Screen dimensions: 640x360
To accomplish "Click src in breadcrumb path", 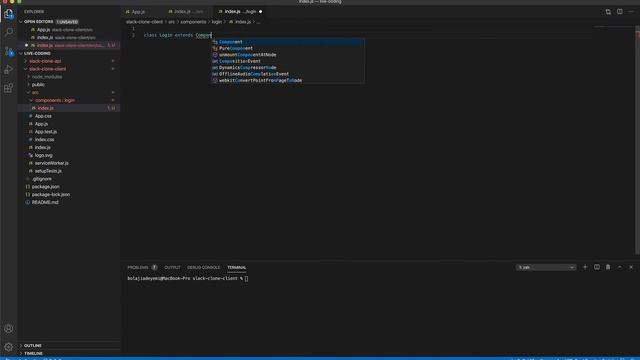I will point(171,22).
